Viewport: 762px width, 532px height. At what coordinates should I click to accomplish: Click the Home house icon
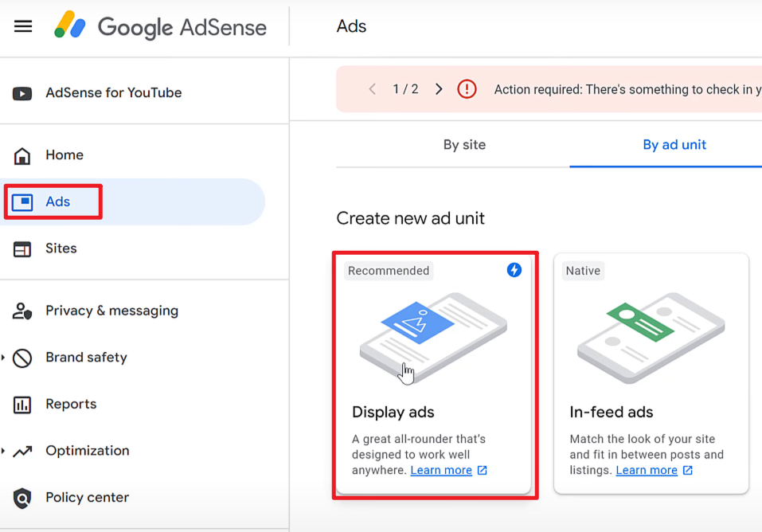[21, 155]
